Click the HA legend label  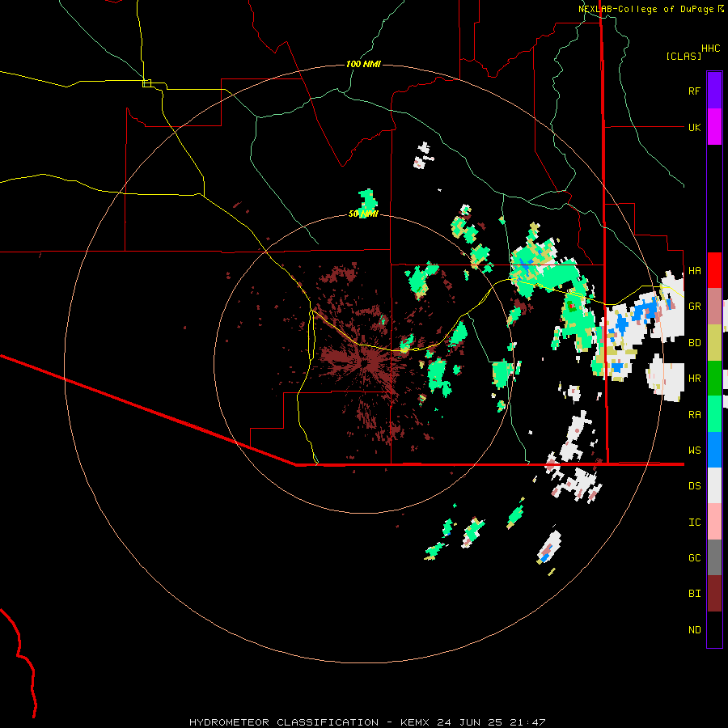695,271
